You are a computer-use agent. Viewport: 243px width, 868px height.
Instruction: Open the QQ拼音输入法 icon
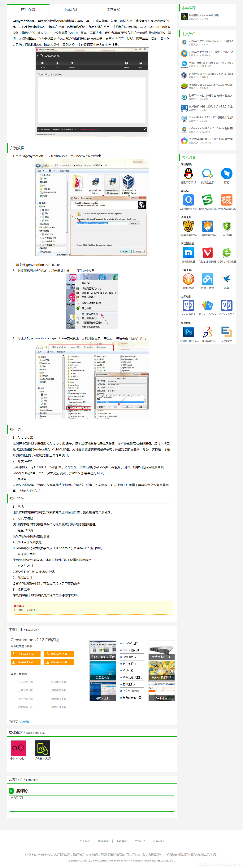coord(188,200)
